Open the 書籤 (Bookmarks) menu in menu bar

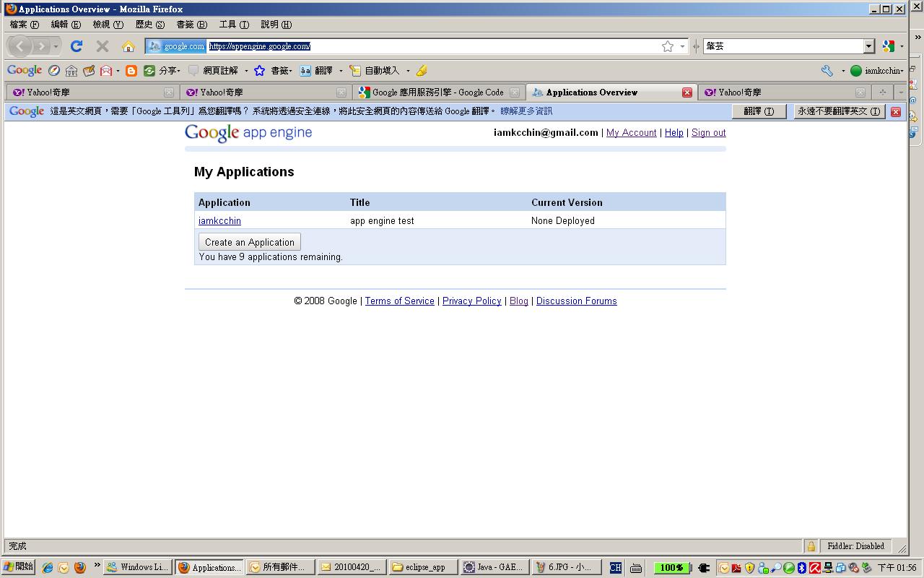tap(192, 25)
